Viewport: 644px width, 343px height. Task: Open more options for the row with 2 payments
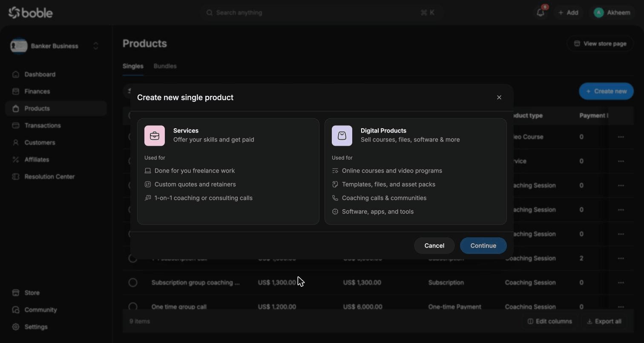click(x=621, y=258)
